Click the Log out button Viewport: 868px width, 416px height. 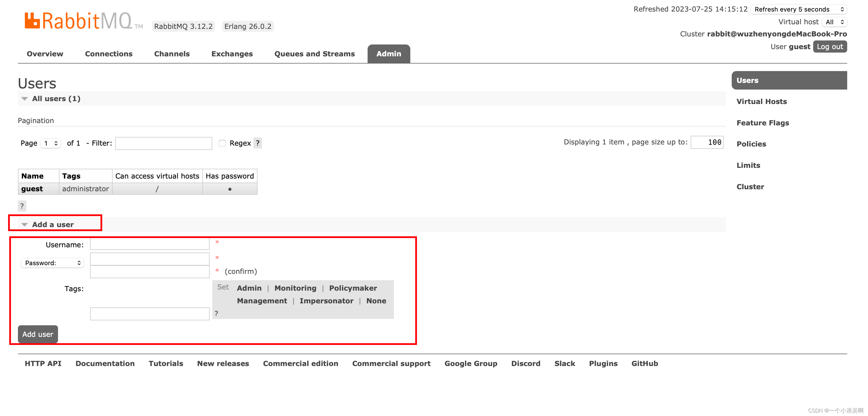pos(830,47)
